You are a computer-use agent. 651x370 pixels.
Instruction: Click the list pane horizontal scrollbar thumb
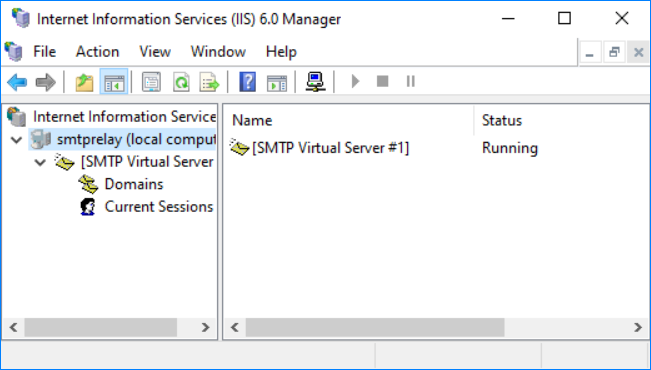click(x=375, y=327)
